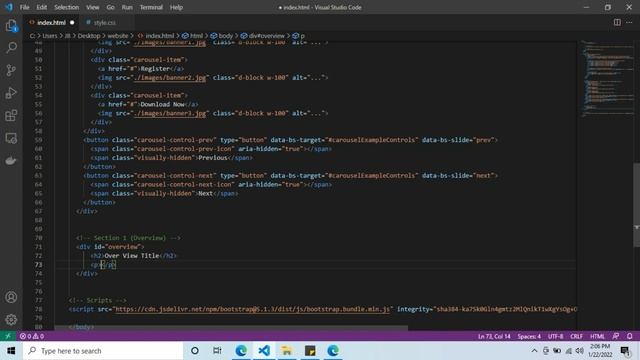Click Ln 73, Col 14 in status bar
This screenshot has width=640, height=360.
[x=494, y=336]
